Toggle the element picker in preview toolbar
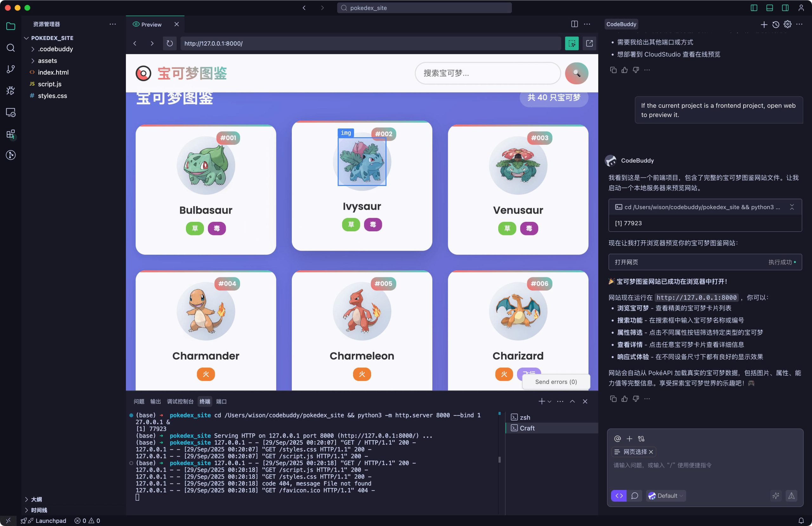Screen dimensions: 812x526 coord(572,43)
